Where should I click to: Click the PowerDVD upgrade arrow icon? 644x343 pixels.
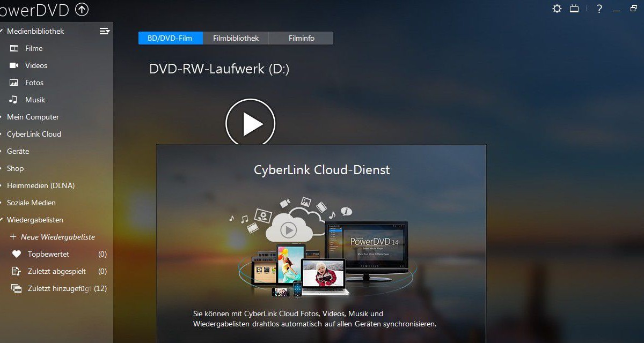[x=82, y=9]
